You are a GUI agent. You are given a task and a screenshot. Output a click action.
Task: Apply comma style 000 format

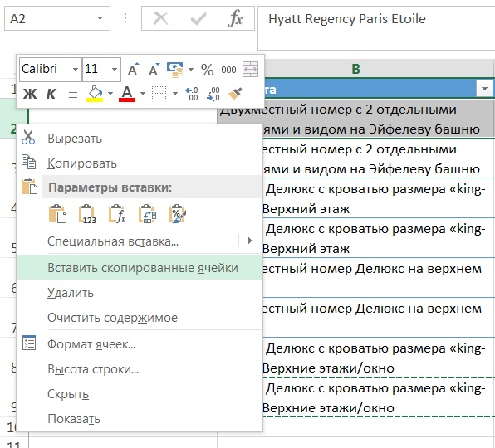click(228, 70)
